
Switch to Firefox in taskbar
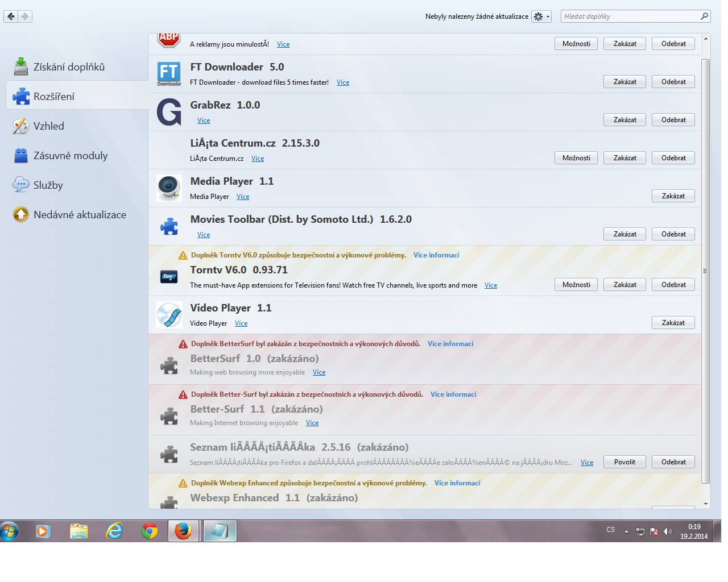click(x=183, y=531)
